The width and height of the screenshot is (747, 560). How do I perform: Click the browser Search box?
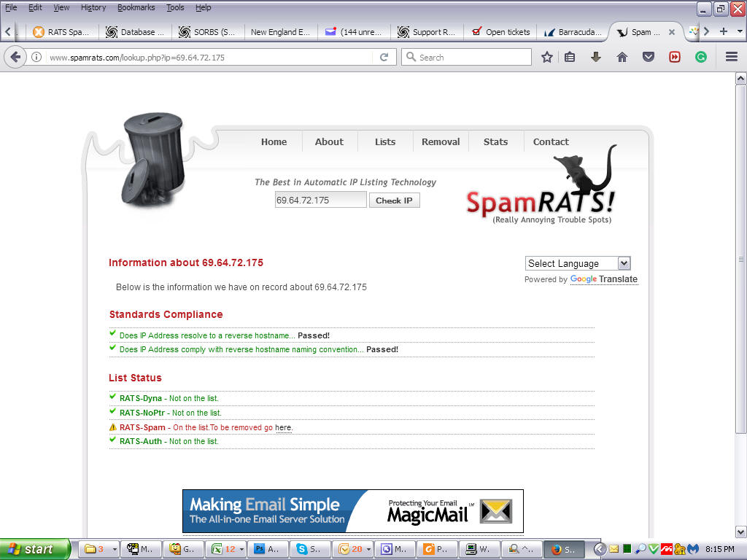(466, 57)
